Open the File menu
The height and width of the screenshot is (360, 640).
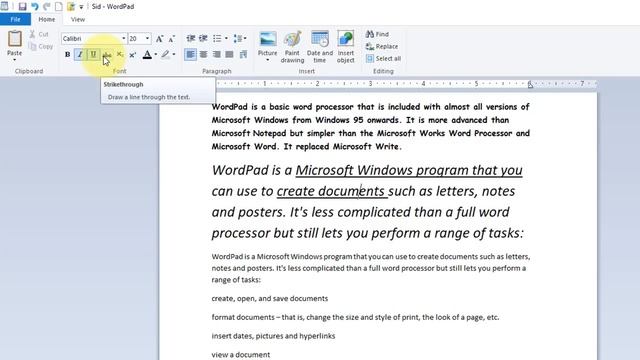[15, 19]
